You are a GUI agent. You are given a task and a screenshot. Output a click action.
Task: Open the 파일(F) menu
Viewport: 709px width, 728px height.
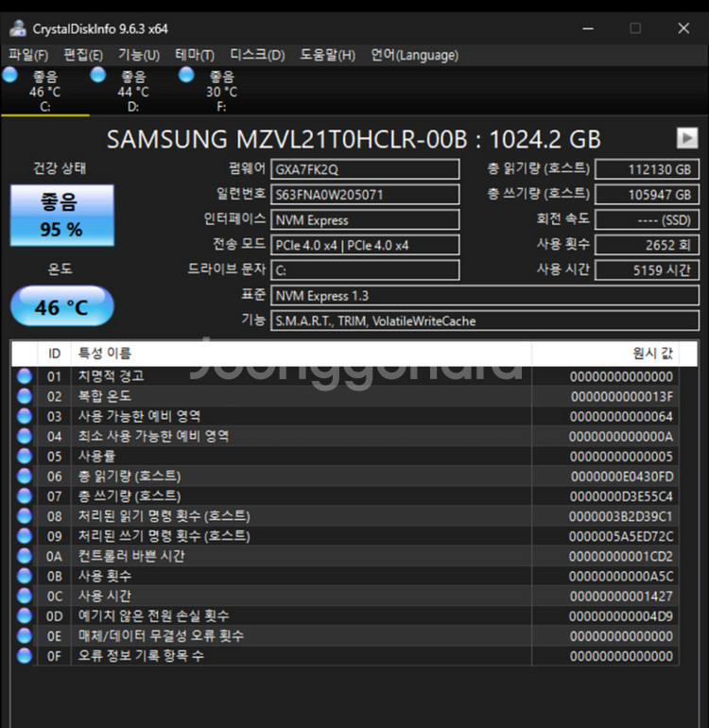click(x=28, y=55)
